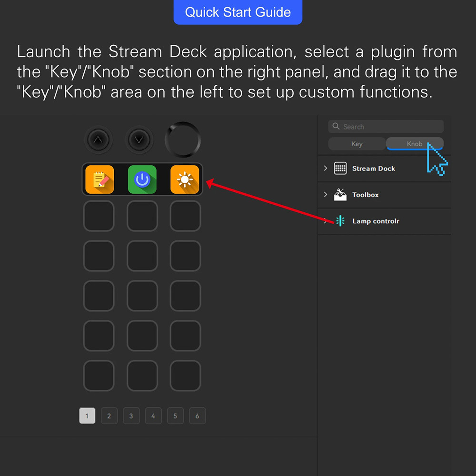Click the orange brightness sun icon

click(185, 179)
